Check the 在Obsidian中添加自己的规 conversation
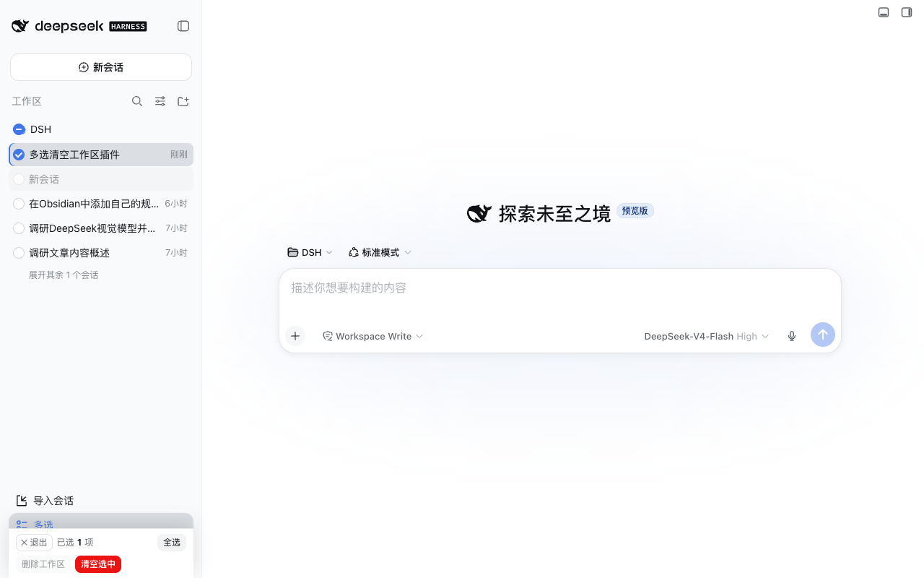This screenshot has height=578, width=924. [x=19, y=204]
